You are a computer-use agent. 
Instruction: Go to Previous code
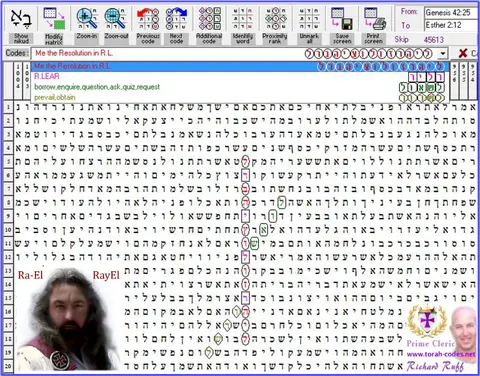148,18
